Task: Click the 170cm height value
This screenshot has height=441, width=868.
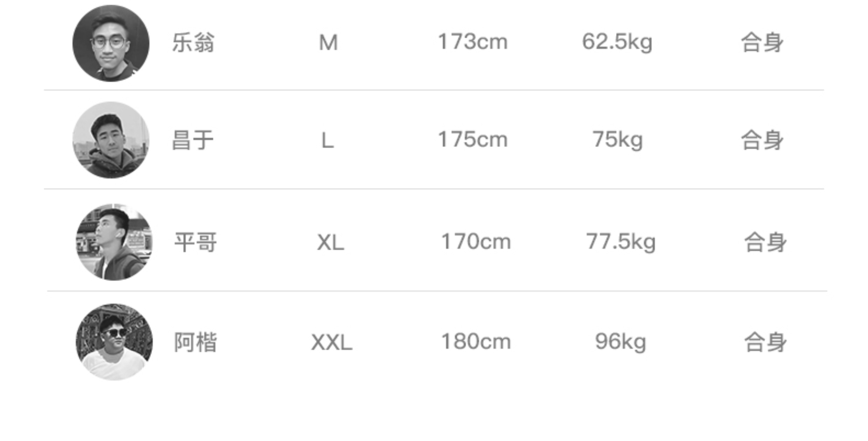Action: click(x=476, y=241)
